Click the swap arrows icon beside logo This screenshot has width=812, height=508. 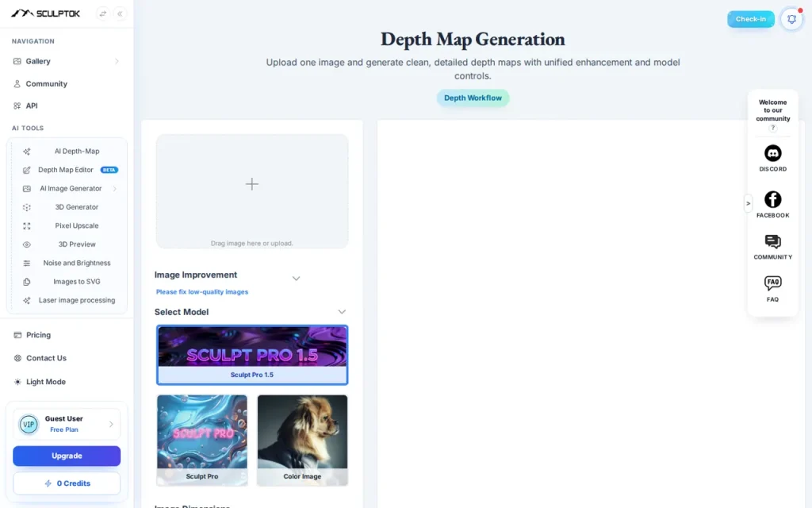(x=102, y=14)
